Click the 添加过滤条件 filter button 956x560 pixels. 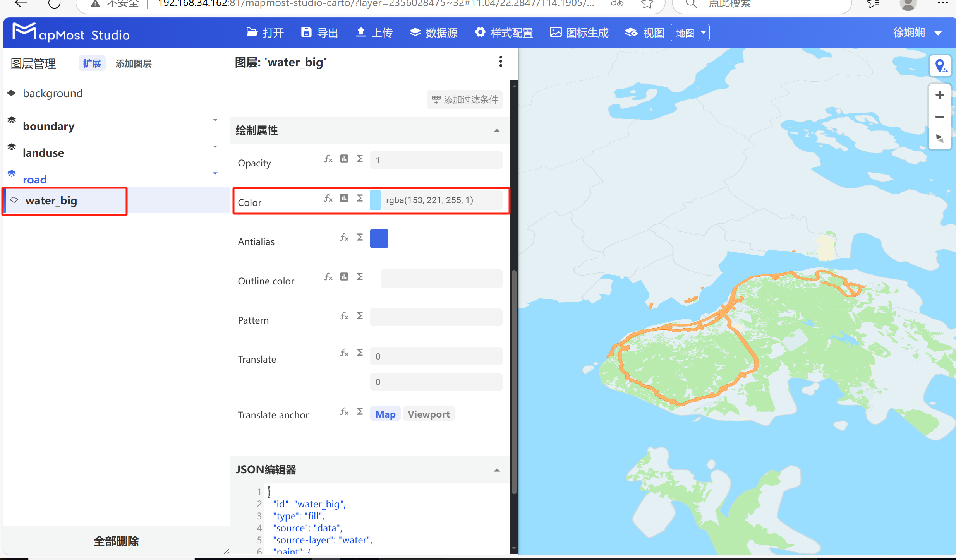(x=464, y=99)
